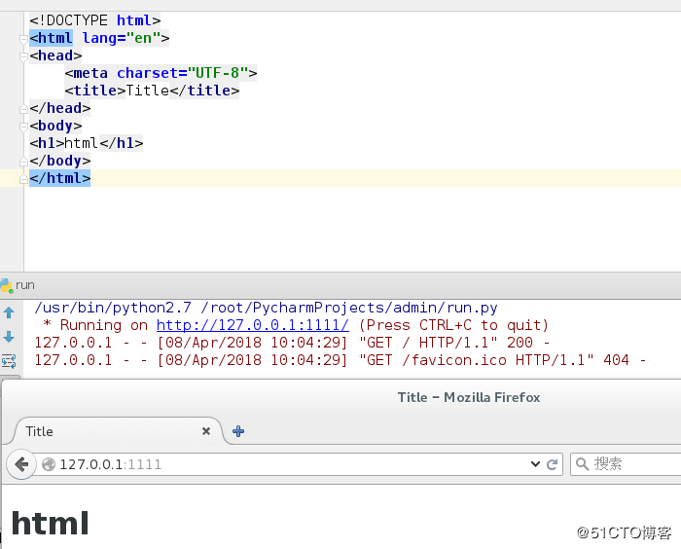This screenshot has width=681, height=549.
Task: Click the up arrow in run panel
Action: click(x=9, y=313)
